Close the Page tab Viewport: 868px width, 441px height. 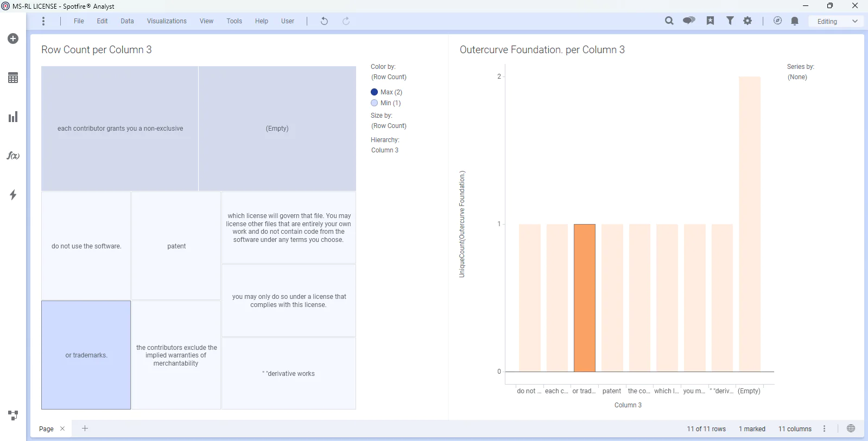[x=62, y=429]
